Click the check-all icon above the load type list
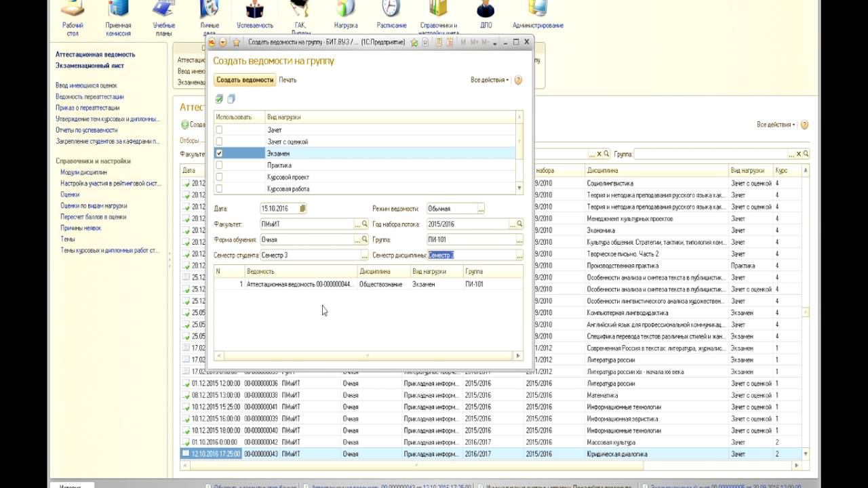Viewport: 868px width, 488px height. pos(219,99)
